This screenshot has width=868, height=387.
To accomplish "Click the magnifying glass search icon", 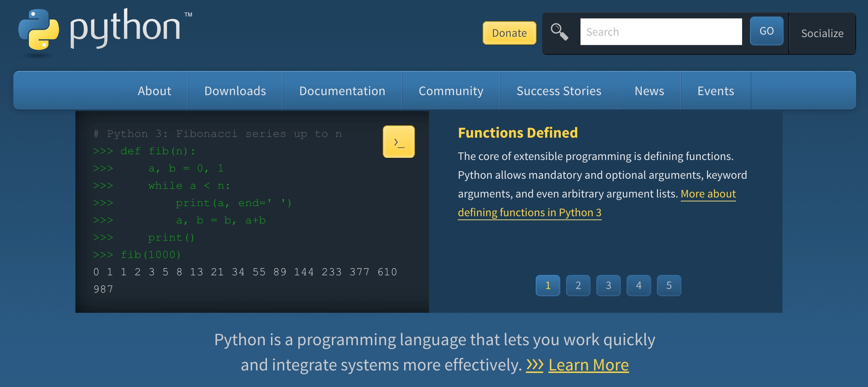I will (559, 32).
